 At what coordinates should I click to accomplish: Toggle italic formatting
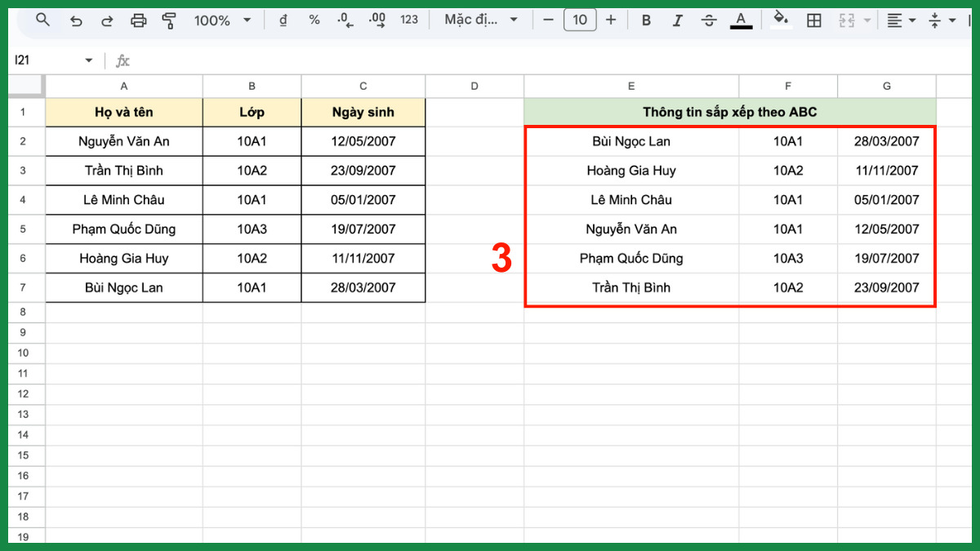pos(677,20)
